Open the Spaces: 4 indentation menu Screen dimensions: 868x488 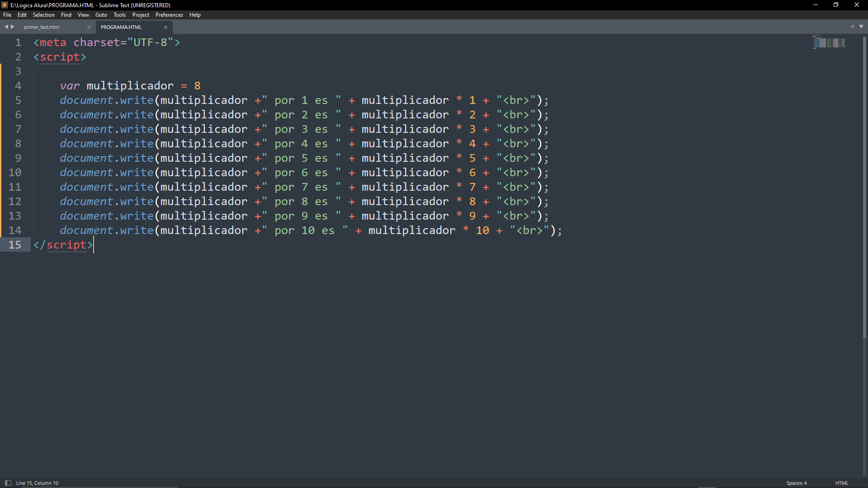797,483
